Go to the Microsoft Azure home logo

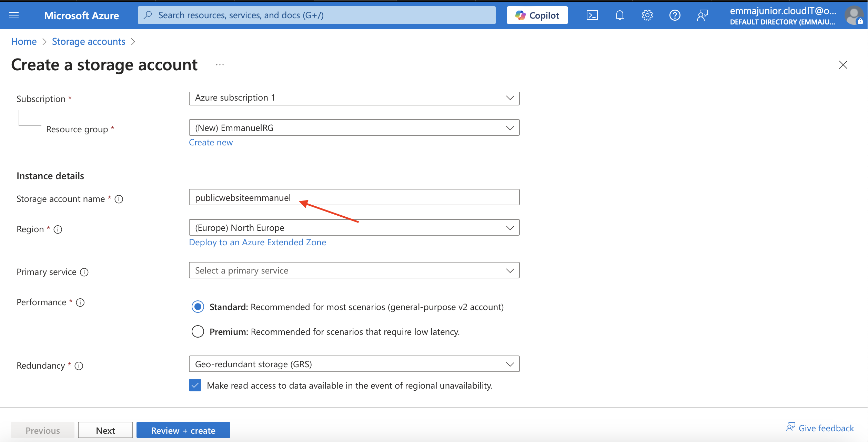tap(81, 16)
